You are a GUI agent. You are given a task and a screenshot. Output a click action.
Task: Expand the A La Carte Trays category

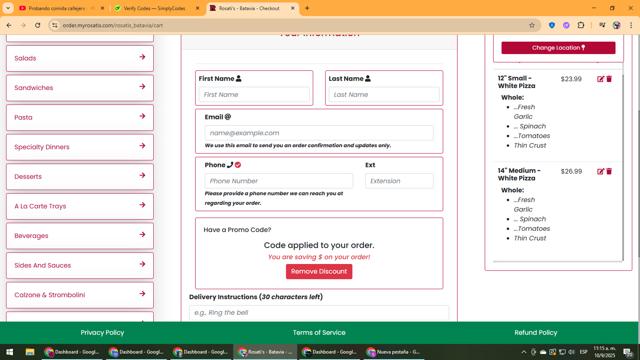click(80, 206)
